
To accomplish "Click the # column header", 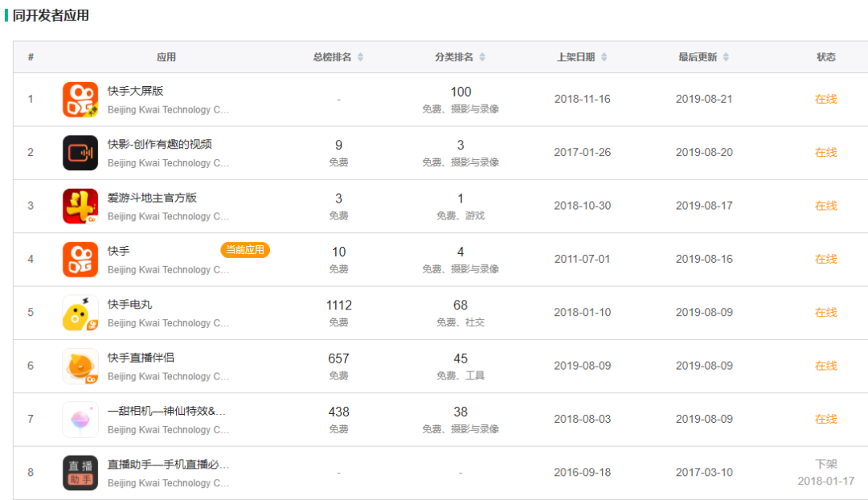I will point(31,57).
